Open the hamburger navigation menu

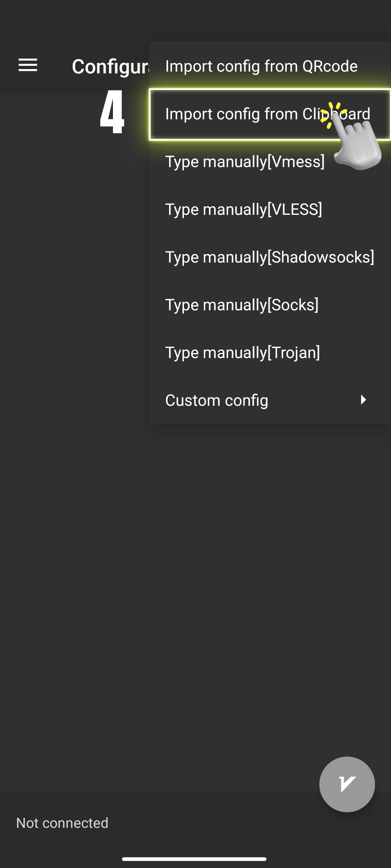point(28,65)
